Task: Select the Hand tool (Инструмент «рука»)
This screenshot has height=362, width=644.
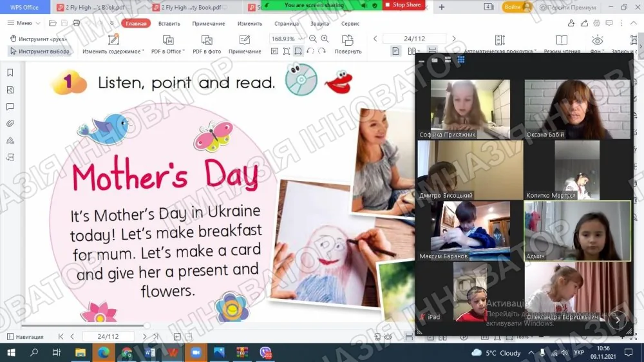Action: (38, 39)
